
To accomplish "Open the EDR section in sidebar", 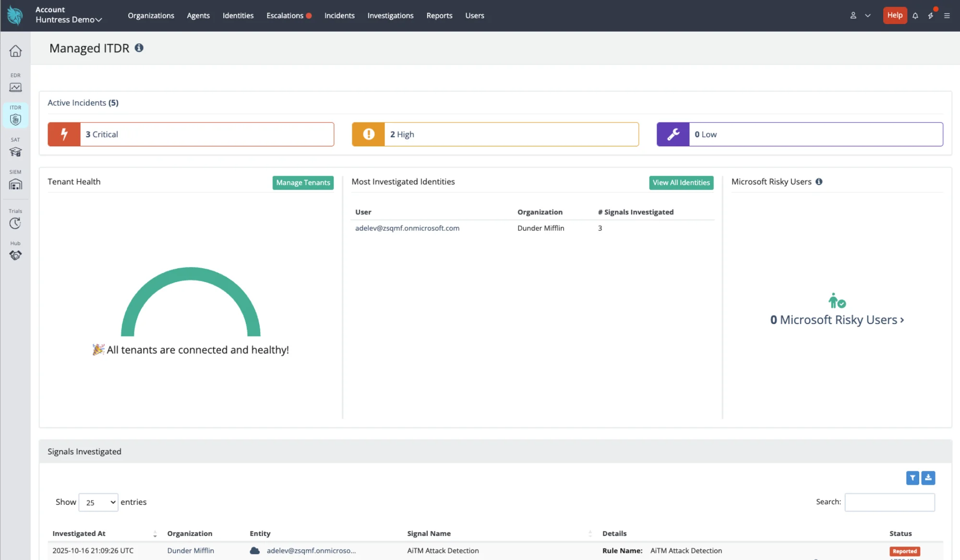I will (15, 87).
